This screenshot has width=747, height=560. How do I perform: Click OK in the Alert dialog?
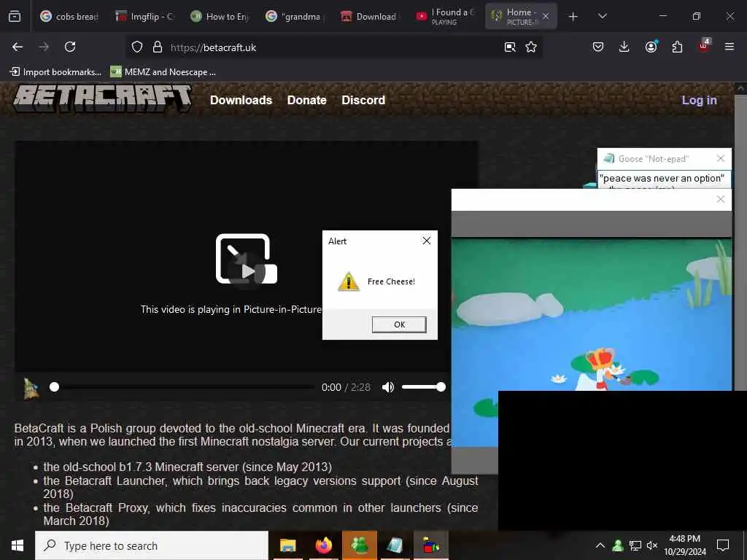point(399,324)
